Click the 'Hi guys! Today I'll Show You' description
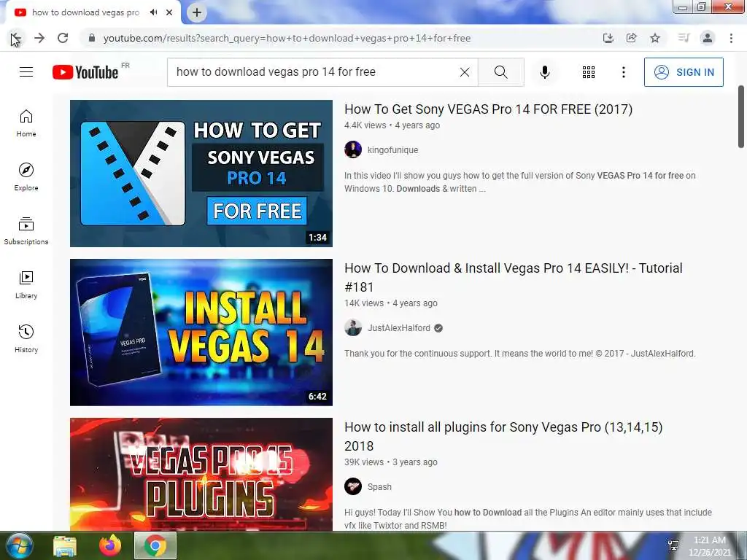The image size is (747, 560). point(528,519)
